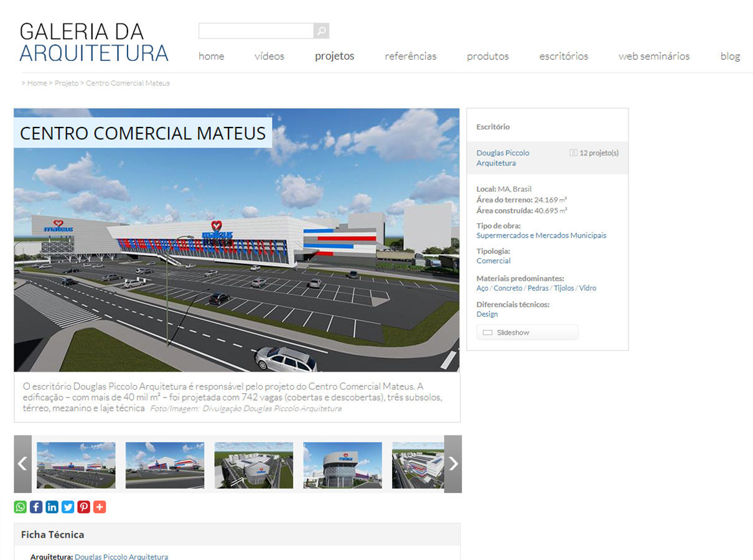Click the Ficha Técnica heading
This screenshot has height=560, width=753.
tap(53, 534)
